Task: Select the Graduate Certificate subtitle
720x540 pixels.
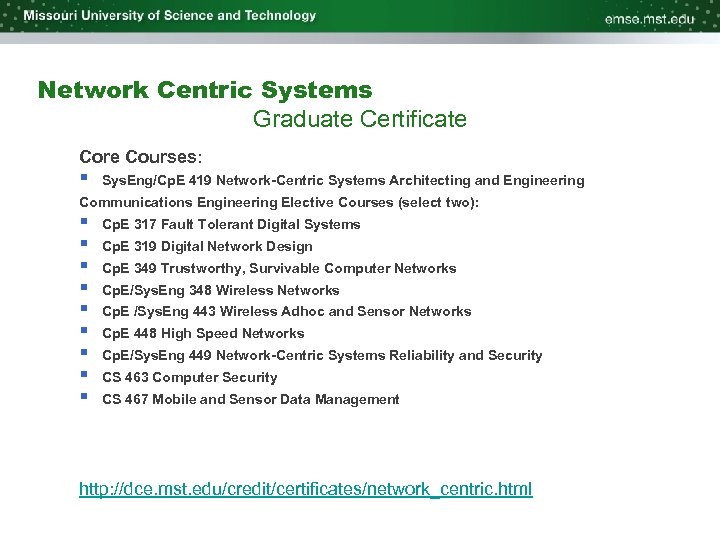Action: click(x=360, y=119)
